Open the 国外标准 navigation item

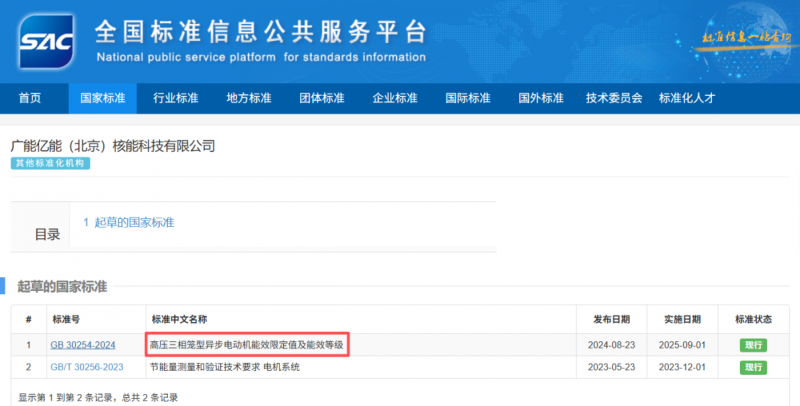(x=540, y=98)
